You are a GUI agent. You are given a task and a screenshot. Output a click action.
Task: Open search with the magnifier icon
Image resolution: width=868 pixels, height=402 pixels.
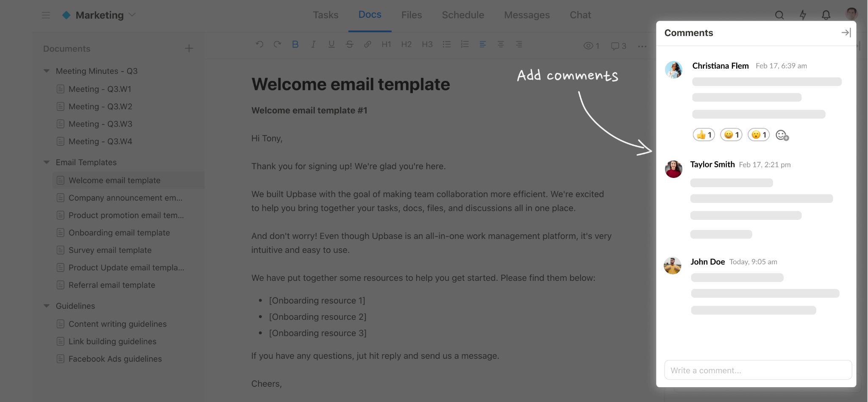tap(779, 15)
